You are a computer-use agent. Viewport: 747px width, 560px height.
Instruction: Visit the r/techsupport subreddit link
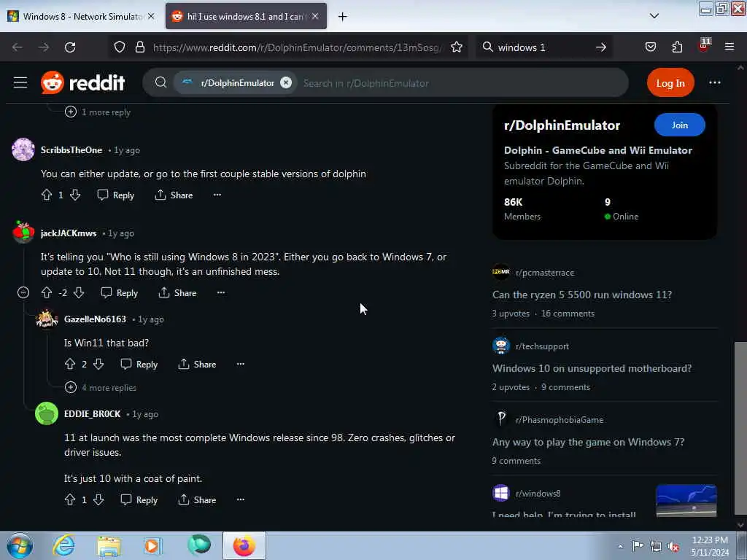542,346
